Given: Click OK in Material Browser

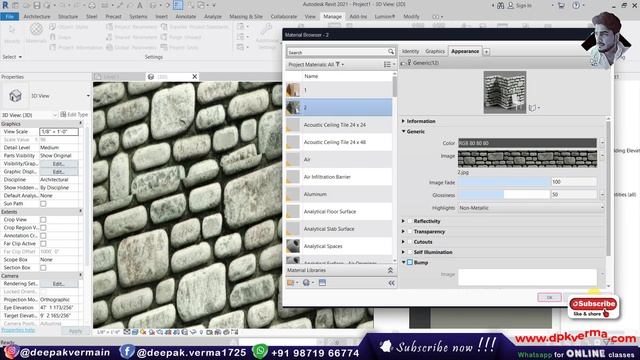Looking at the screenshot, I should click(549, 297).
